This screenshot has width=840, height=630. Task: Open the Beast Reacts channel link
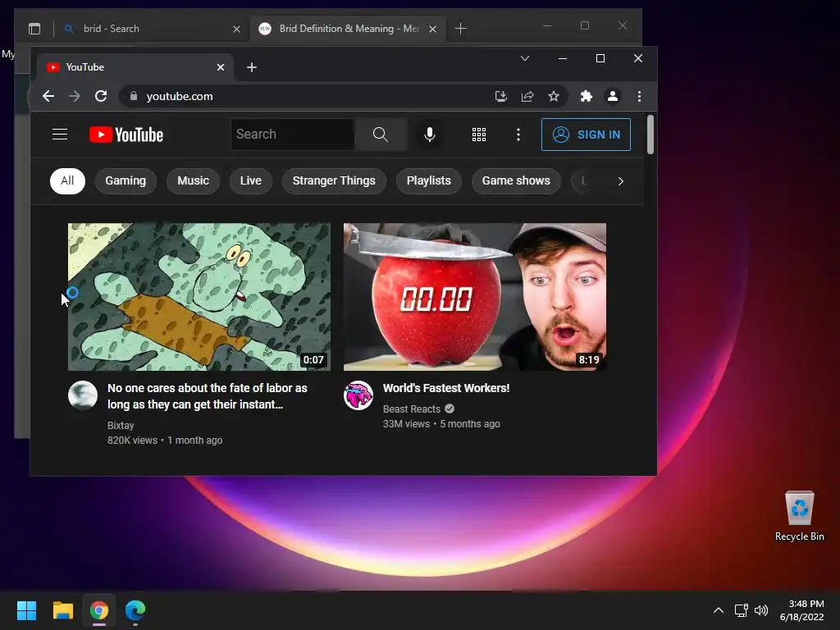tap(412, 409)
